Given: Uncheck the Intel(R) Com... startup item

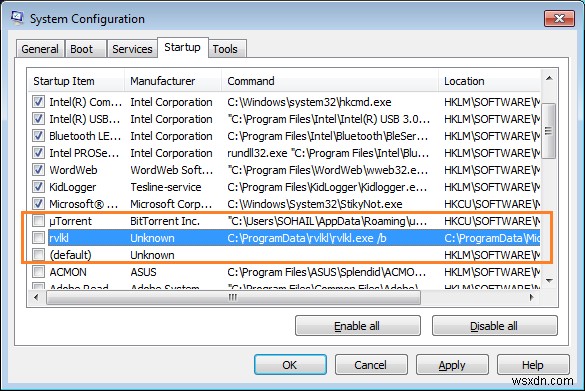Looking at the screenshot, I should coord(38,102).
